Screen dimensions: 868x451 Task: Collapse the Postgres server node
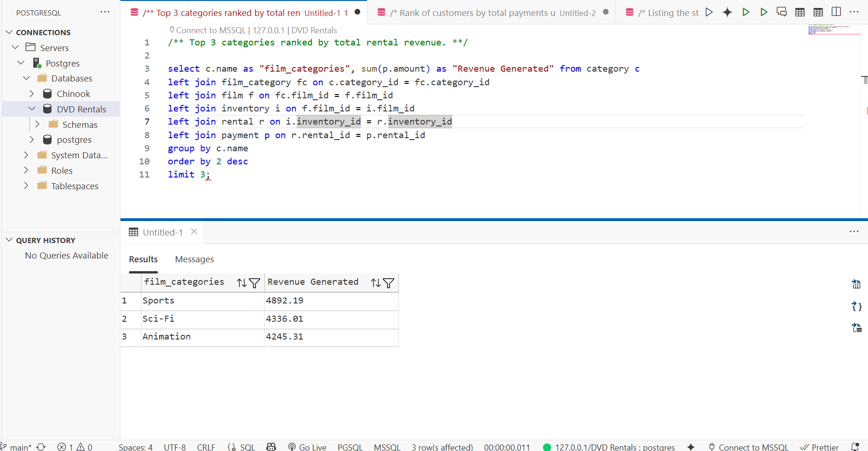tap(21, 63)
